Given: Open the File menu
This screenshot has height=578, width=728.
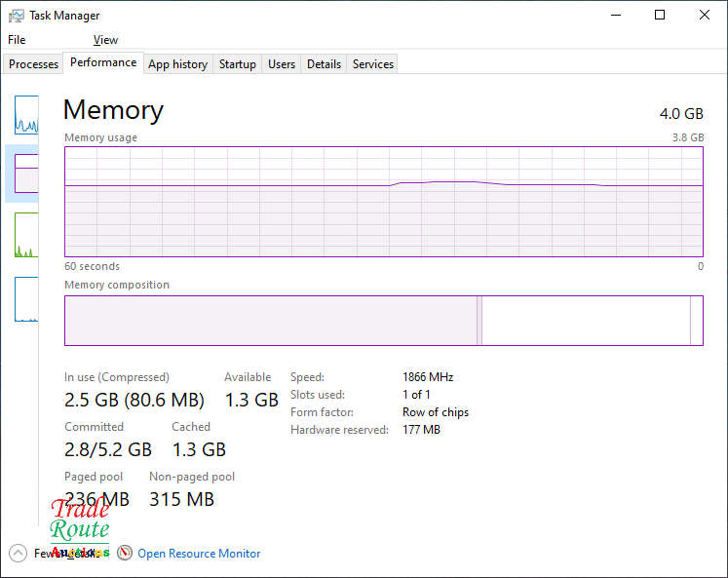Looking at the screenshot, I should click(x=17, y=40).
